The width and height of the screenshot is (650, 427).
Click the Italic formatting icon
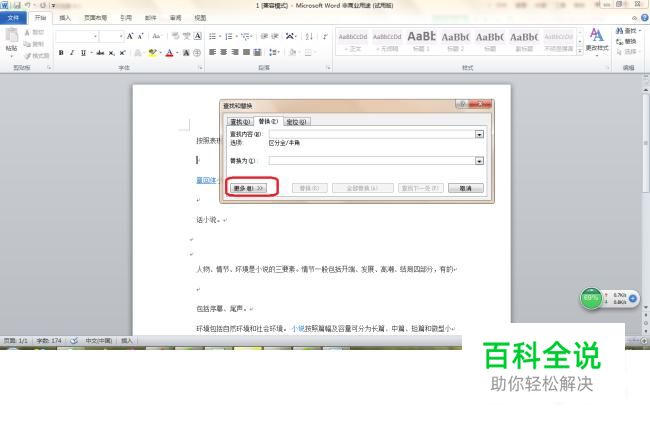pos(72,53)
